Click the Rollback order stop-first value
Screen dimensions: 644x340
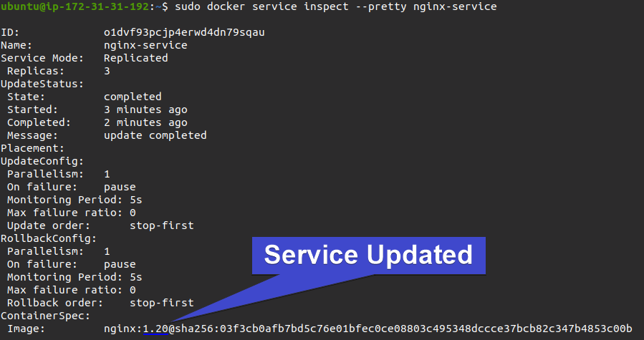(161, 303)
